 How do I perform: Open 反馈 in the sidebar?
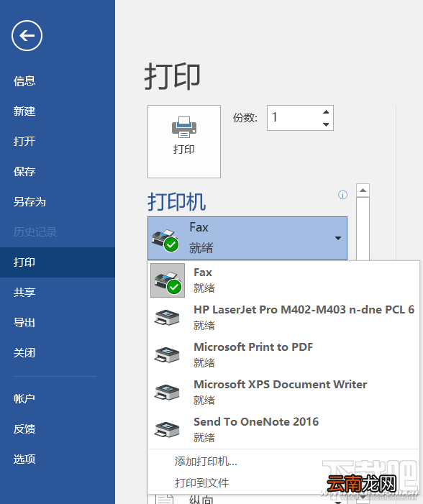[24, 429]
